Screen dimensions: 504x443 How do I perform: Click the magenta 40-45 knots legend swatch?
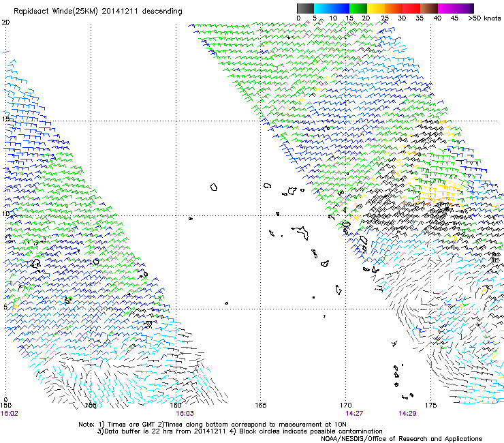pos(447,8)
